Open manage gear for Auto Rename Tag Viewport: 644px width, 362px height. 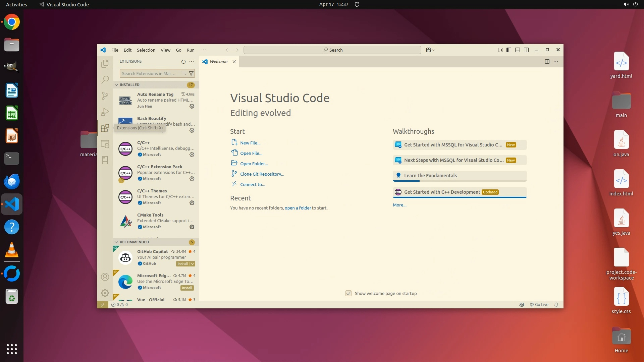192,106
